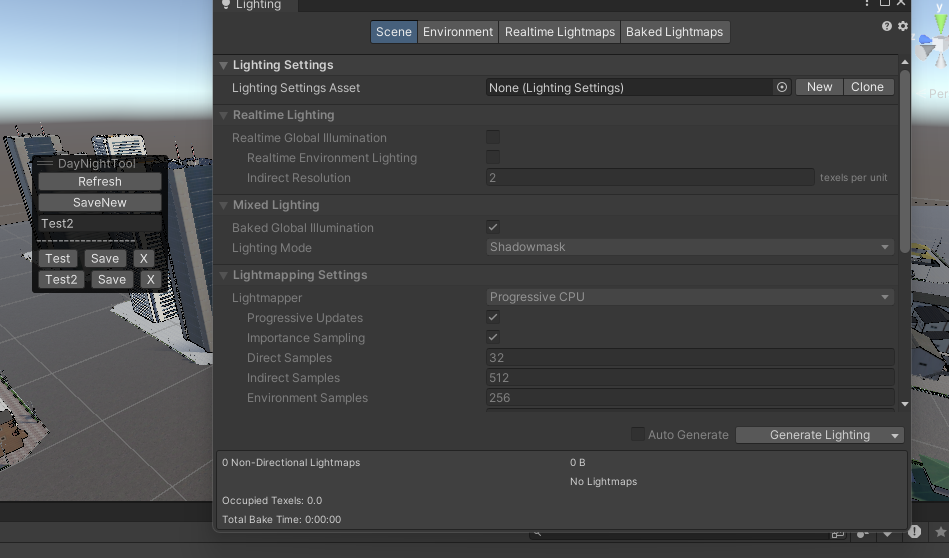This screenshot has height=558, width=949.
Task: Open the Lighting settings gear menu
Action: (903, 26)
